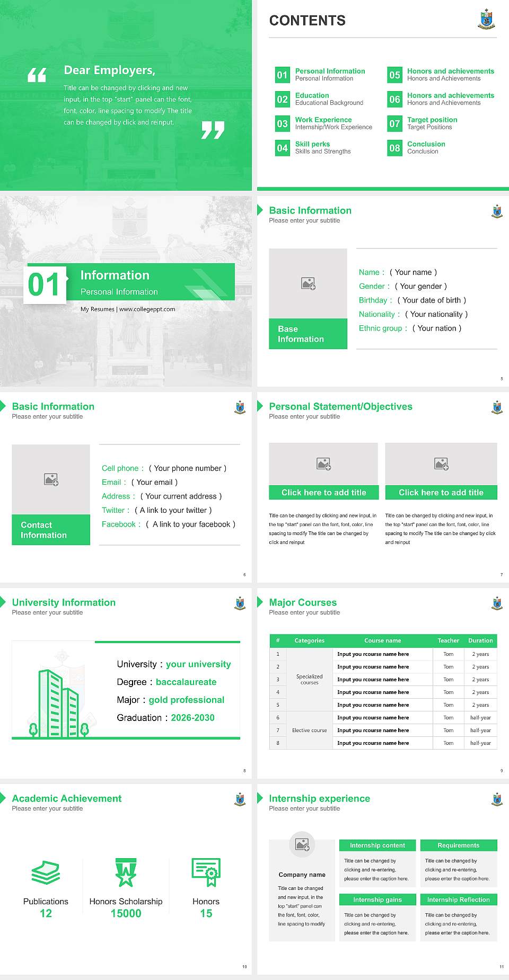Click the contents number 02 green box
This screenshot has height=980, width=509.
[283, 99]
